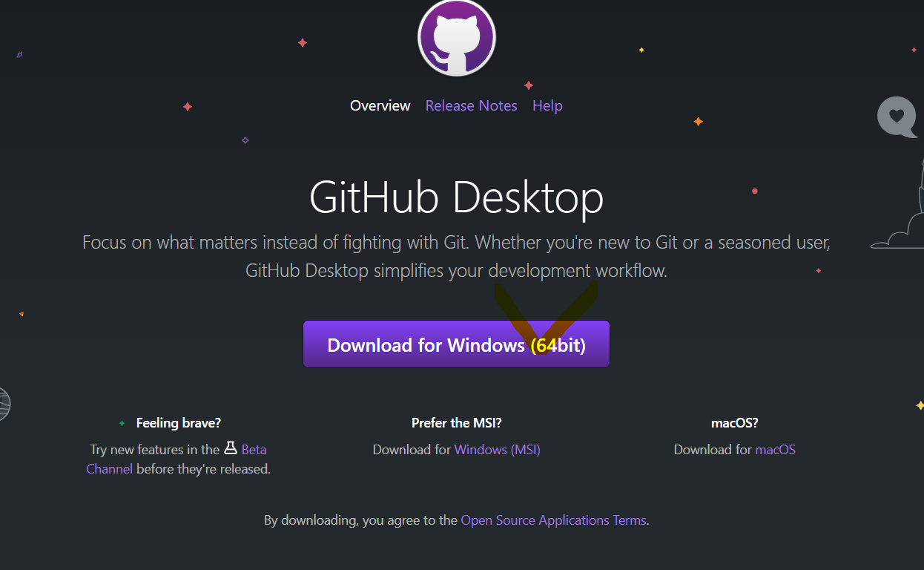Screen dimensions: 924x570
Task: Open the Release Notes tab
Action: pos(472,105)
